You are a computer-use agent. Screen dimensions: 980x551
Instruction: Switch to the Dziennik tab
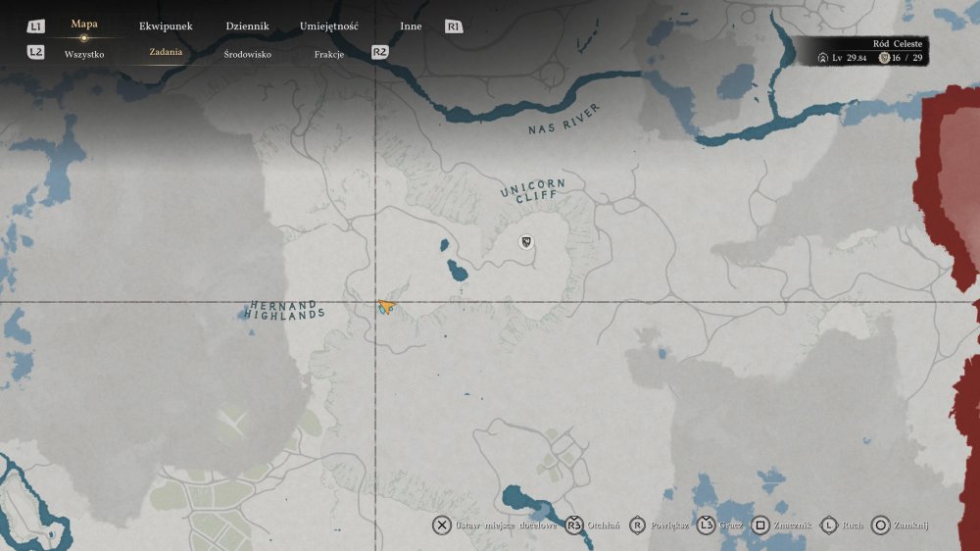pyautogui.click(x=247, y=26)
